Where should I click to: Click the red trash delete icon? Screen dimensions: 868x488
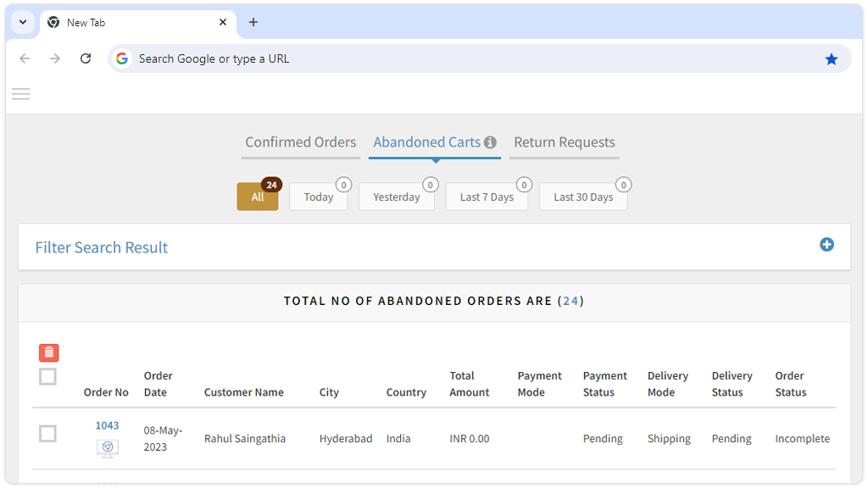coord(48,353)
